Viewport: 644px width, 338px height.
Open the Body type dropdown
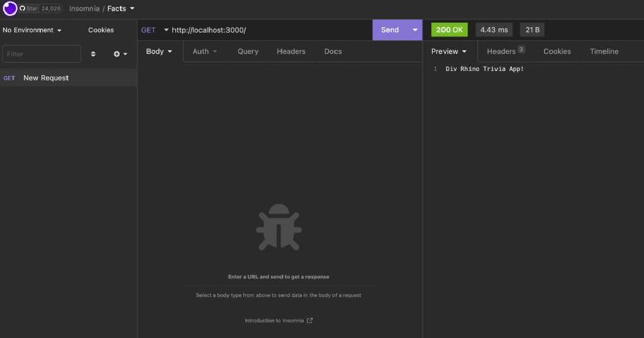tap(159, 52)
